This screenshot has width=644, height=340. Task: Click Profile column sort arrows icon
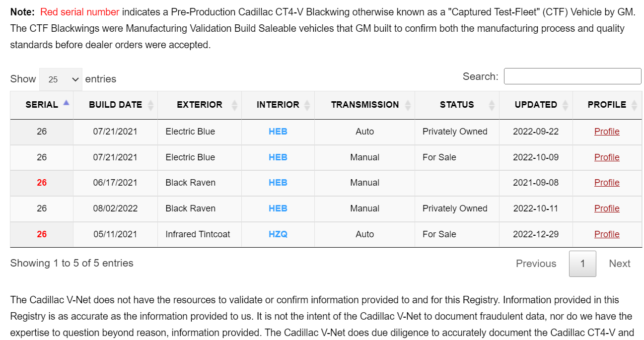(x=635, y=105)
